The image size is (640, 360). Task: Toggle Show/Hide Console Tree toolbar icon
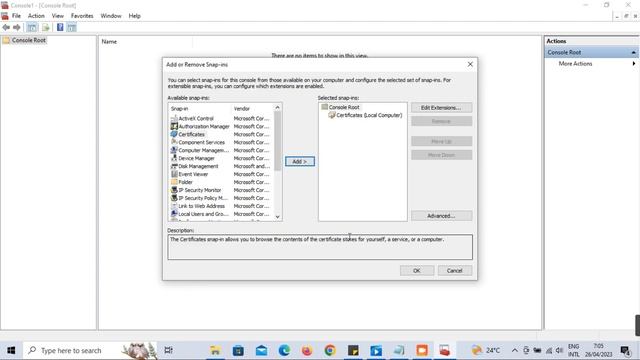pos(32,27)
